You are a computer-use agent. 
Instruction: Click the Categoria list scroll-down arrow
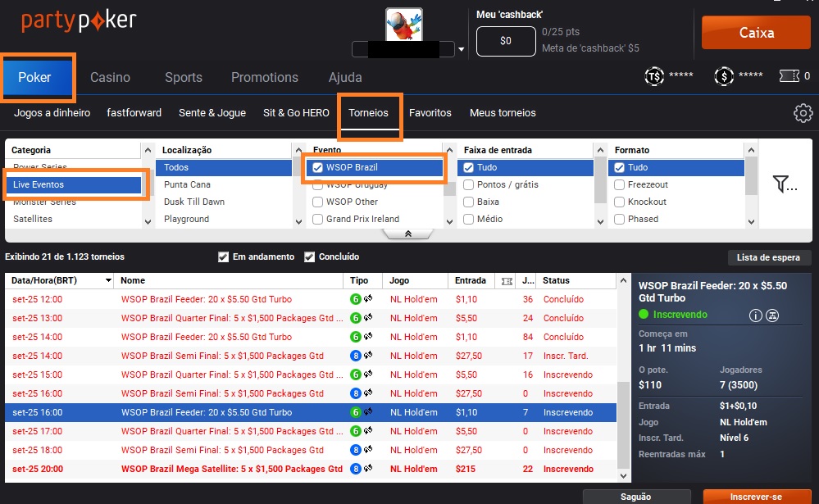pyautogui.click(x=148, y=221)
